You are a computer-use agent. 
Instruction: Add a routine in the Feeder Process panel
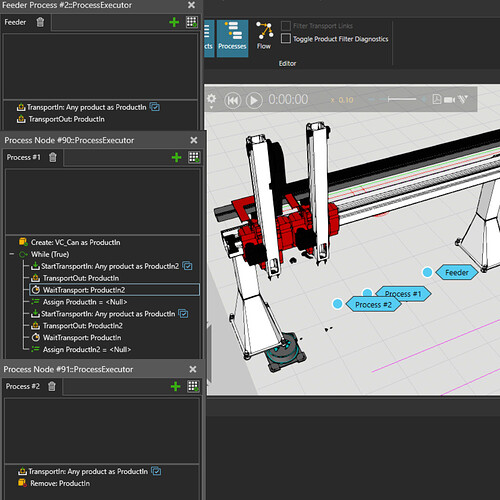tap(174, 22)
